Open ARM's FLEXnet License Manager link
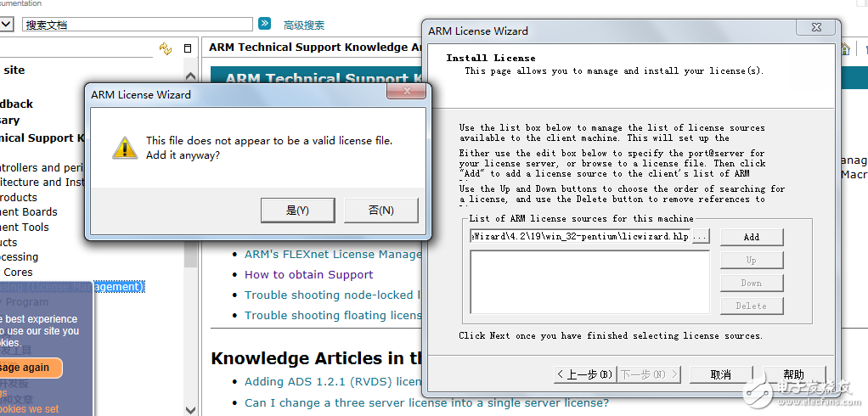The width and height of the screenshot is (868, 416). click(x=333, y=255)
